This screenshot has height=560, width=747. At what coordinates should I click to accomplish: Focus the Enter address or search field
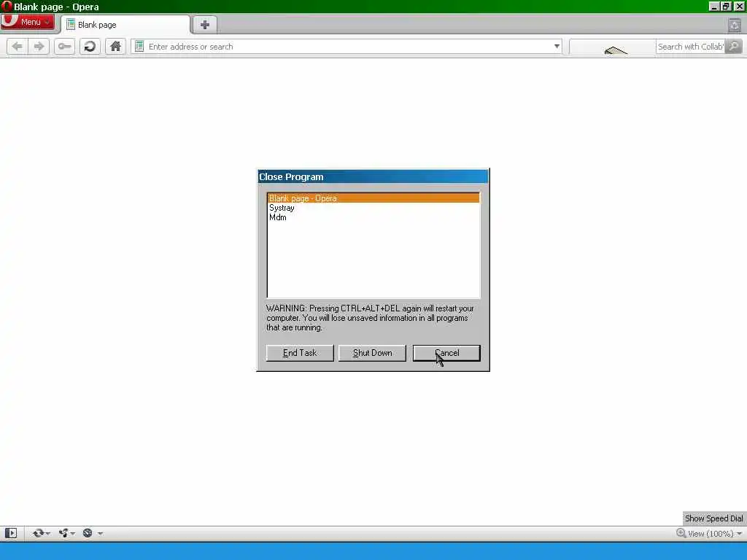tap(348, 46)
